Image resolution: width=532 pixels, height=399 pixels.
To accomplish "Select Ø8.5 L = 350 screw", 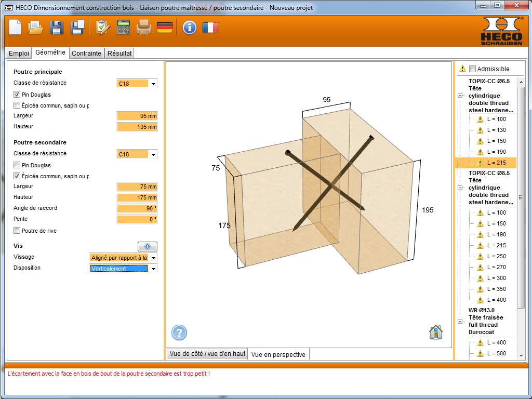I will click(x=496, y=289).
